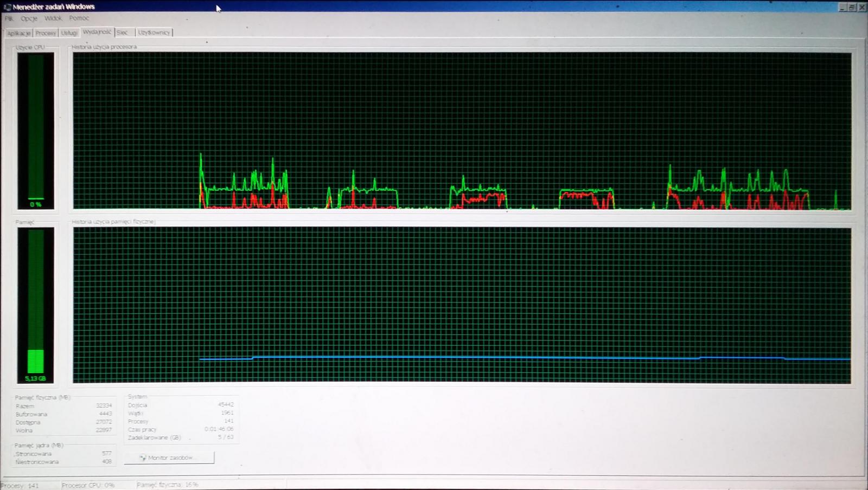Open the Pomoc menu
This screenshot has width=868, height=490.
pyautogui.click(x=79, y=18)
